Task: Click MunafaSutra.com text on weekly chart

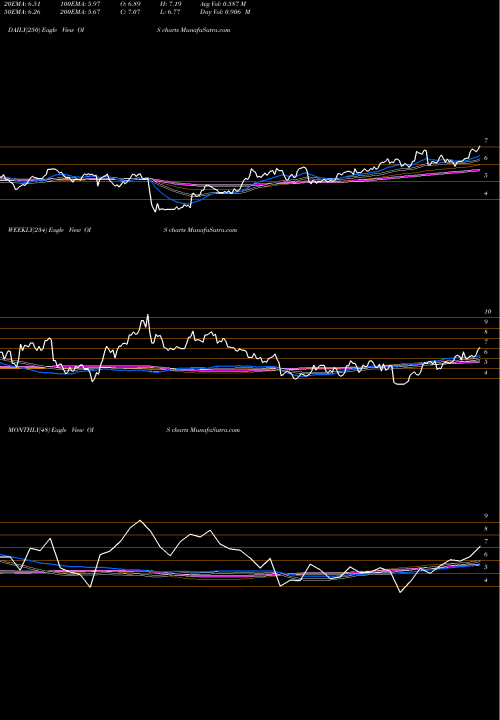Action: (213, 230)
